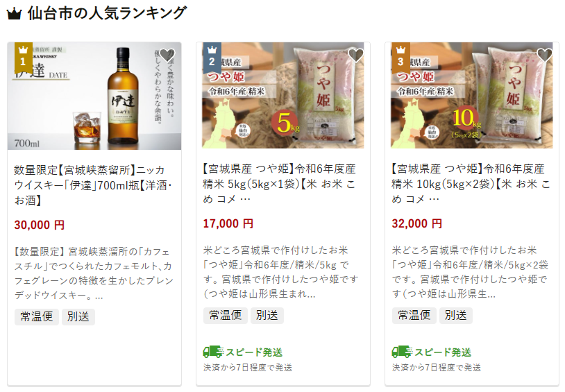Open the 精米 5kg(5kg×1袋) product title
This screenshot has height=392, width=565.
279,184
